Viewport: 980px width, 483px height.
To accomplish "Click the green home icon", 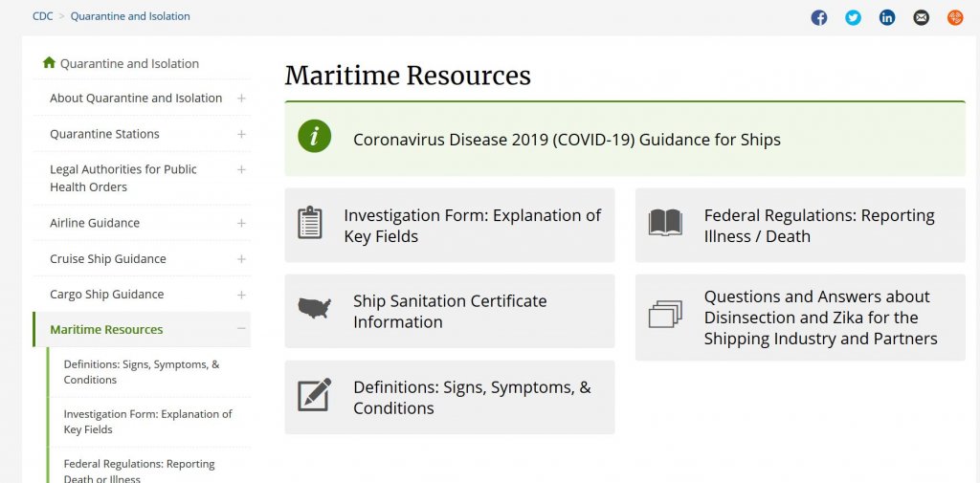I will tap(49, 63).
